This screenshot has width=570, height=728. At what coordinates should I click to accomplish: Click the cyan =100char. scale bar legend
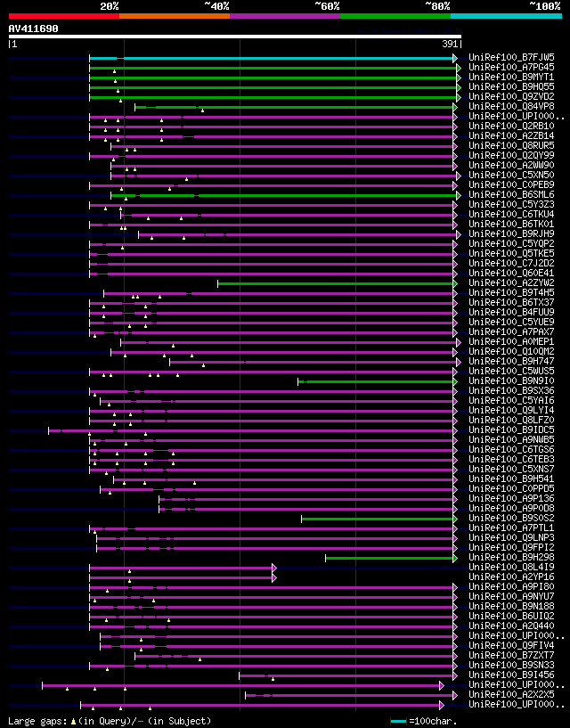(399, 721)
